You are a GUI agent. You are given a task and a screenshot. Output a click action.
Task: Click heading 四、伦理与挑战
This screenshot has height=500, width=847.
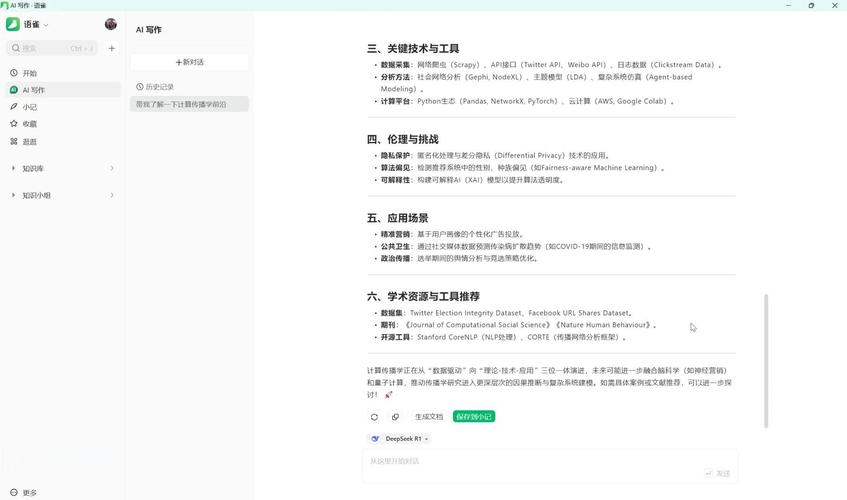pyautogui.click(x=403, y=139)
